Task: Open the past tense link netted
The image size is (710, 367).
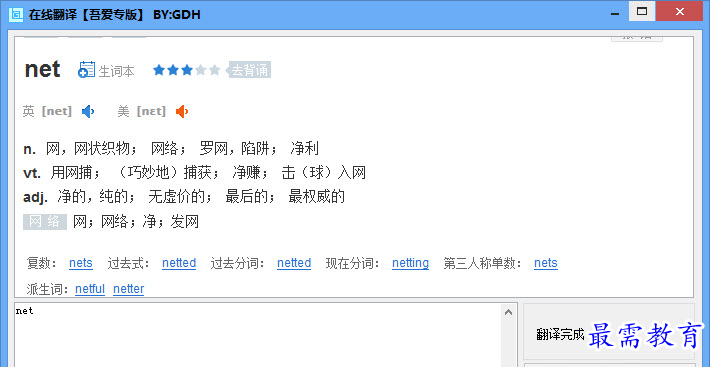Action: pyautogui.click(x=179, y=263)
